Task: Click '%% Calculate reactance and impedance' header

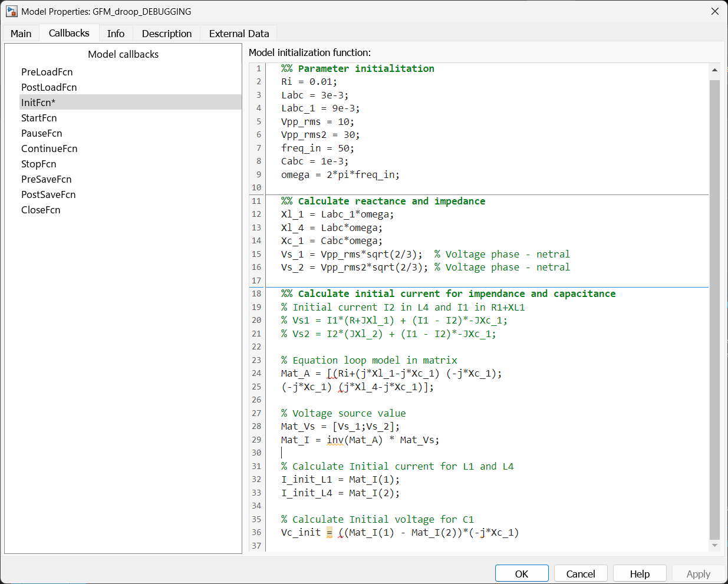Action: (383, 201)
